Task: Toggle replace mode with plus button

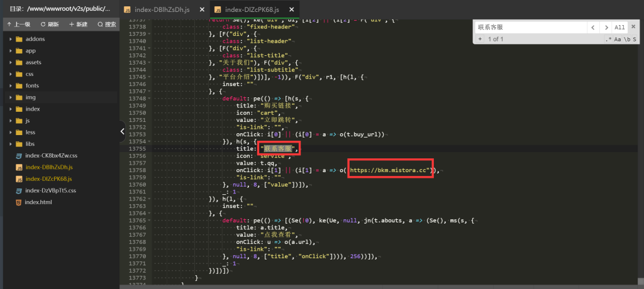Action: tap(480, 39)
